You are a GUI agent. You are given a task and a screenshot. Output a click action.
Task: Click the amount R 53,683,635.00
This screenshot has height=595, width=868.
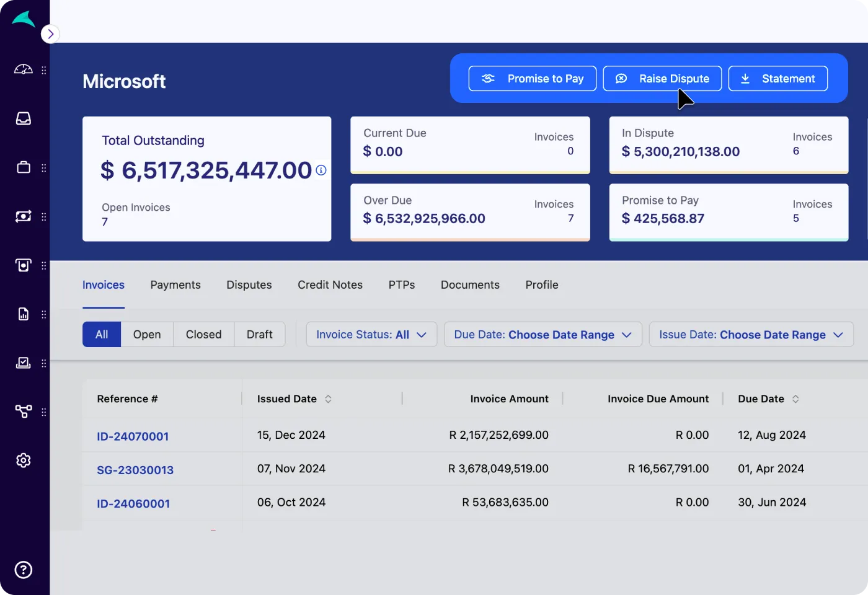point(505,502)
